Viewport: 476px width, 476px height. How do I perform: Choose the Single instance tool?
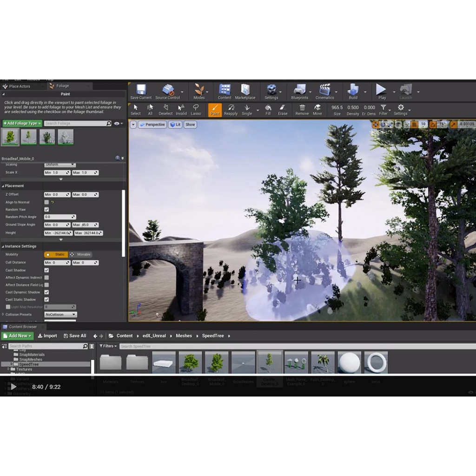(247, 110)
